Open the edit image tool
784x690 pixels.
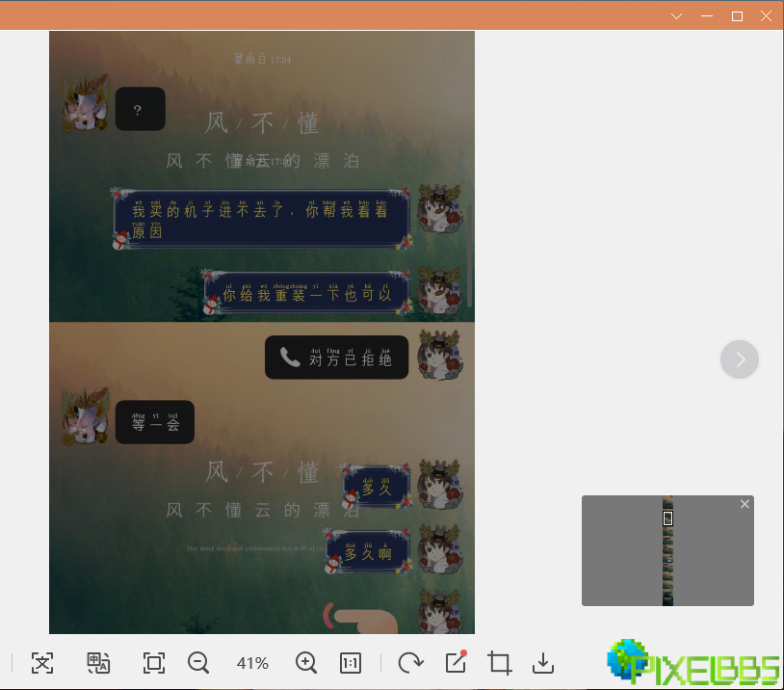(x=456, y=662)
